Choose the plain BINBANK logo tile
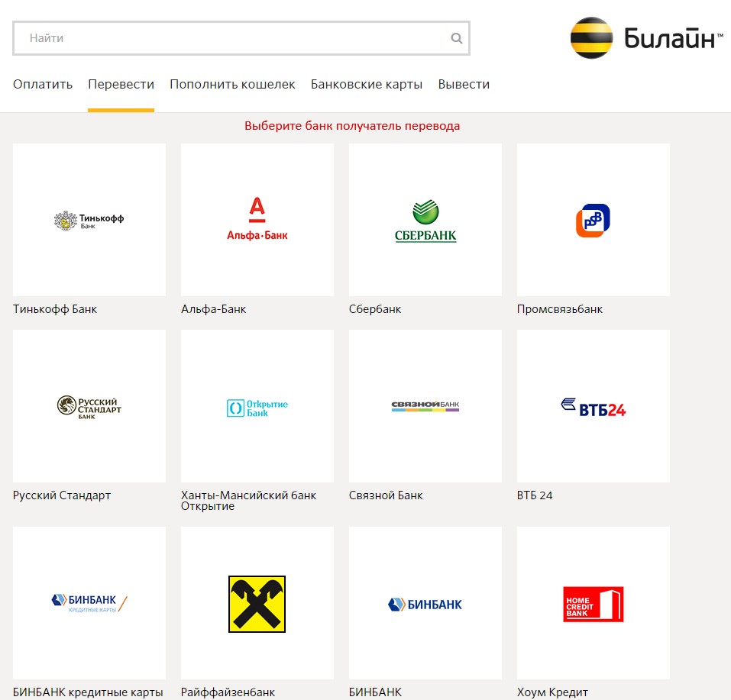The image size is (731, 700). point(425,602)
